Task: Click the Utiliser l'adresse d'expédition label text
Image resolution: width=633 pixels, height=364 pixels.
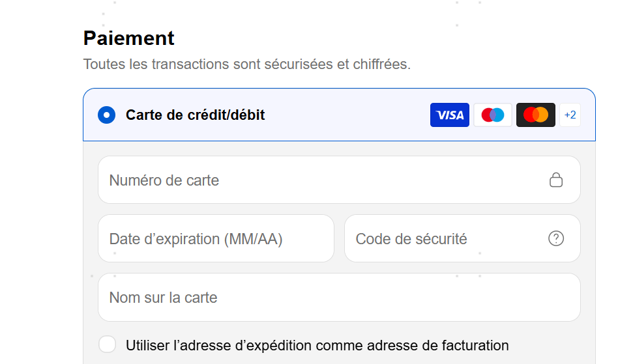Action: click(317, 346)
